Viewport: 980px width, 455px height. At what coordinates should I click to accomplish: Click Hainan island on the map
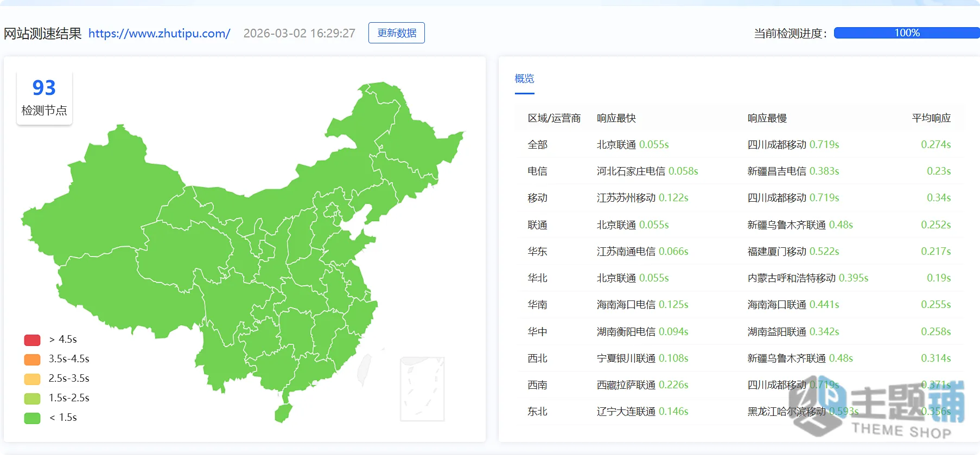[283, 413]
